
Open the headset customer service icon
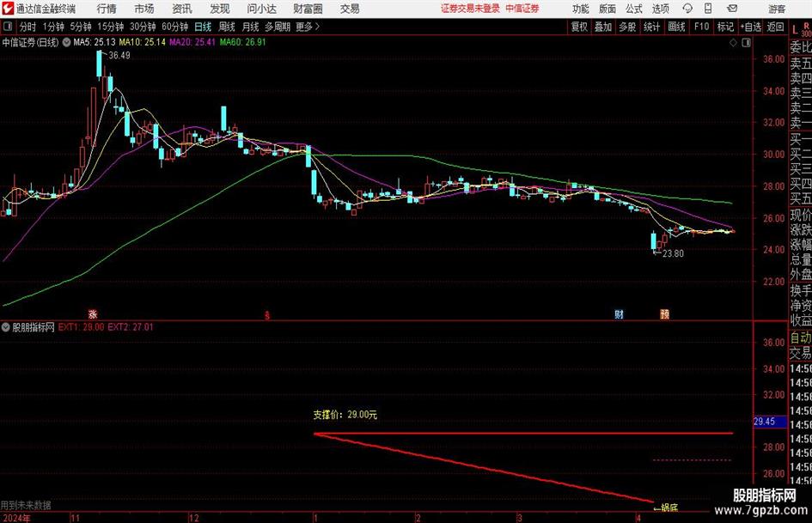pos(687,9)
